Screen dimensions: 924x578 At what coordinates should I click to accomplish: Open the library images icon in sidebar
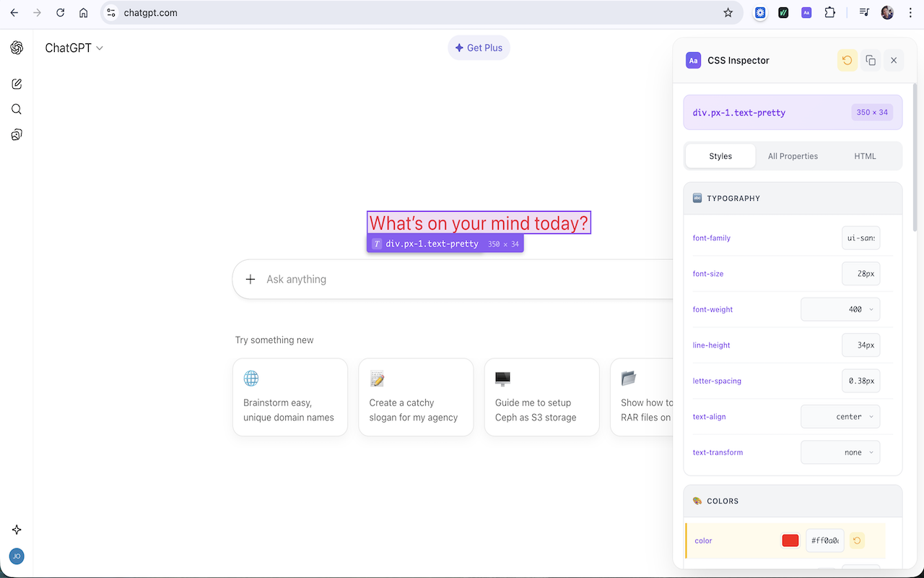tap(17, 134)
